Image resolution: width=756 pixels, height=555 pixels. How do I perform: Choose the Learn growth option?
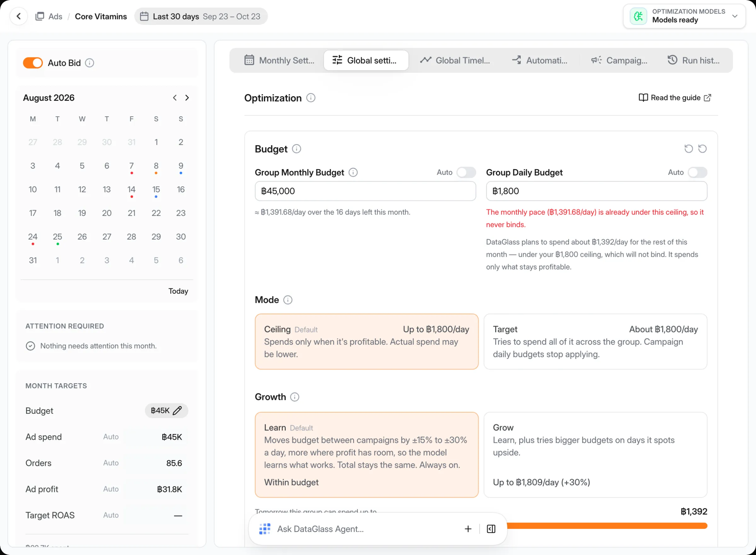click(366, 454)
